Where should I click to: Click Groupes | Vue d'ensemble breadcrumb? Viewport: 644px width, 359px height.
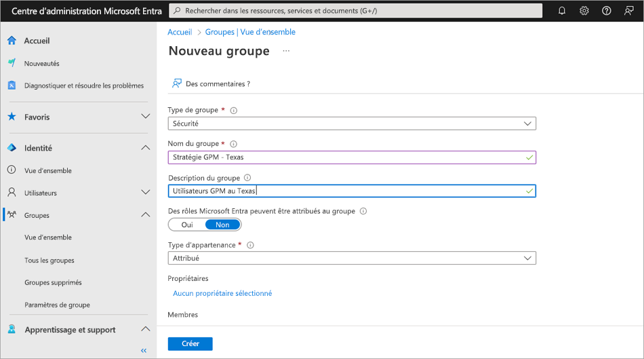250,32
